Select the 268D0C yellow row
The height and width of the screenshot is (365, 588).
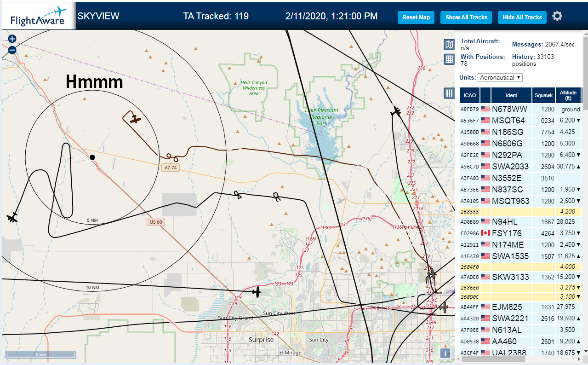tap(521, 296)
